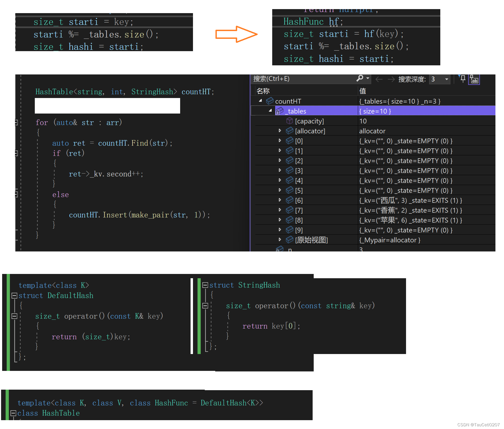
Task: Click the search forward arrow
Action: pos(391,79)
